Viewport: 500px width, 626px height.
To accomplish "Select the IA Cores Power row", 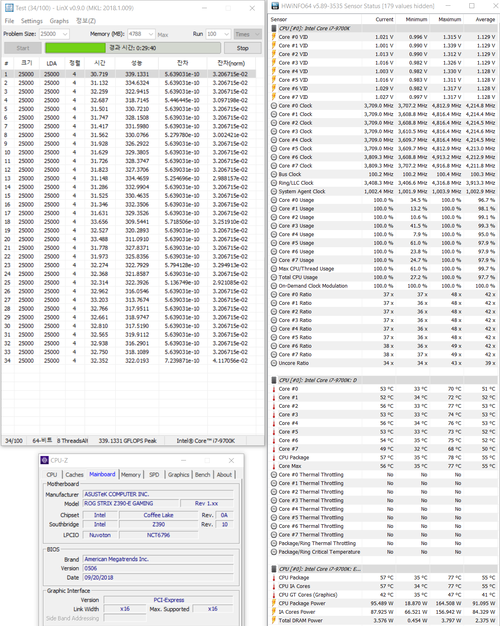I will (383, 612).
